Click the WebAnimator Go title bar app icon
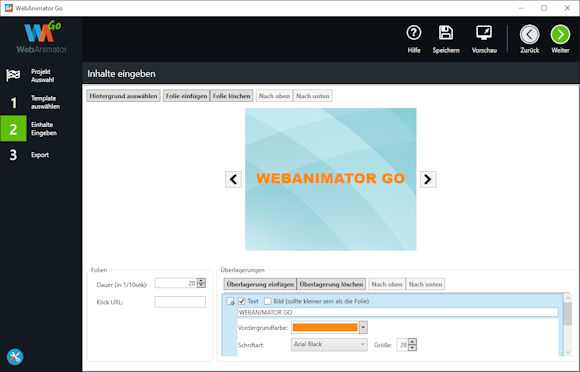 pyautogui.click(x=9, y=8)
